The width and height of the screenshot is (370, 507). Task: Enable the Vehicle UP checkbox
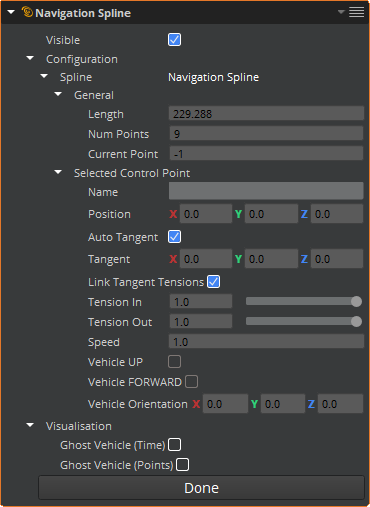pyautogui.click(x=174, y=362)
